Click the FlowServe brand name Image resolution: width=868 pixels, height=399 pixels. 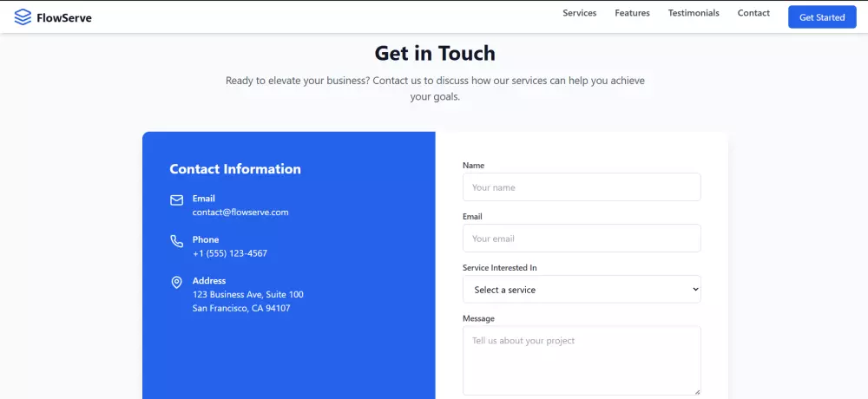(x=64, y=17)
